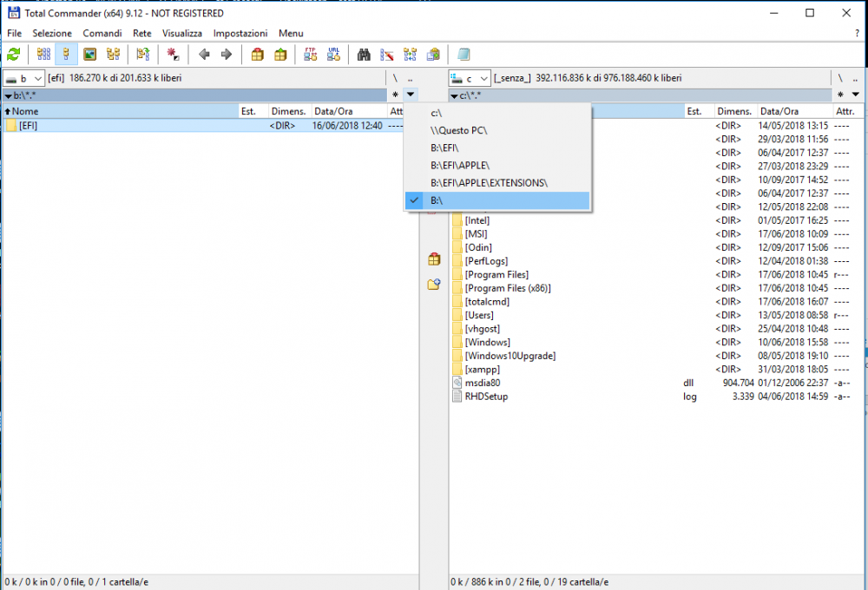The width and height of the screenshot is (868, 590).
Task: Click the multi-rename tool icon
Action: (x=386, y=55)
